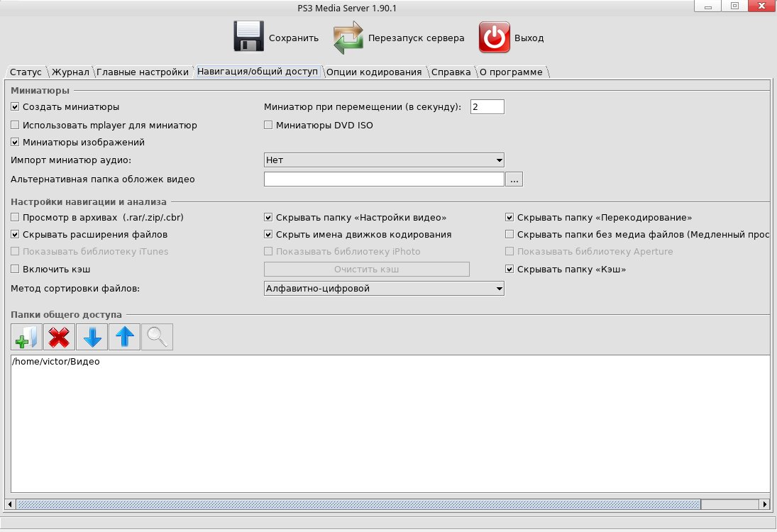Switch to Статус tab
This screenshot has width=777, height=532.
tap(26, 72)
